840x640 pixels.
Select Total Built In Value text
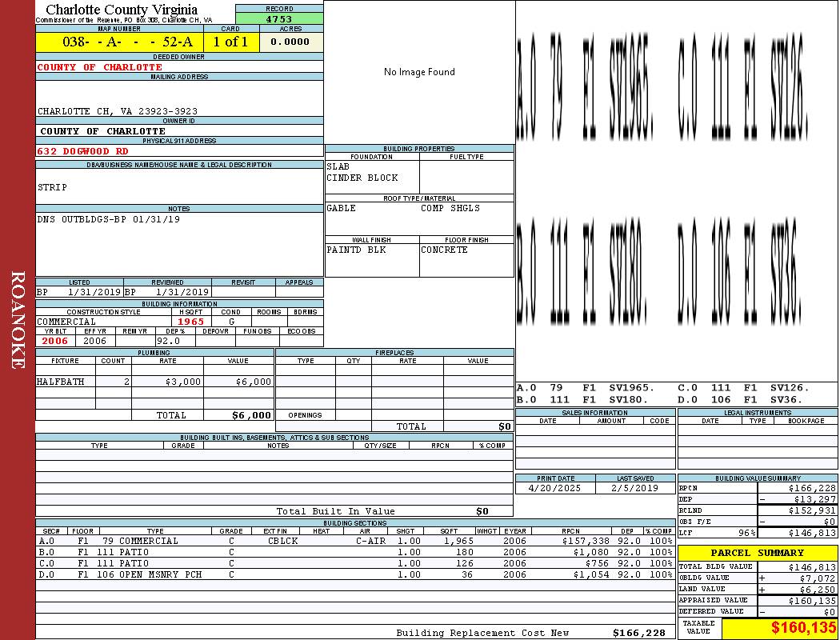[x=335, y=511]
